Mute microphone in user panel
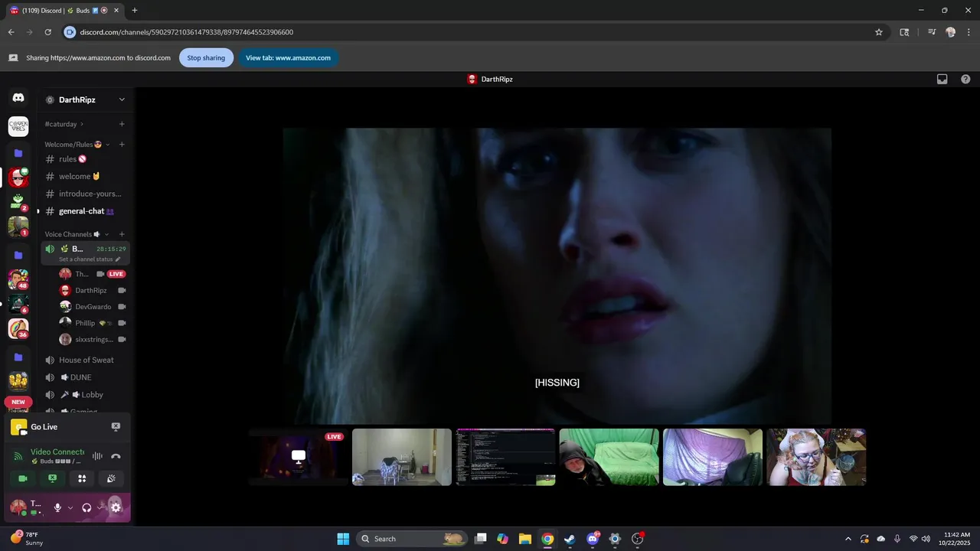 tap(57, 507)
